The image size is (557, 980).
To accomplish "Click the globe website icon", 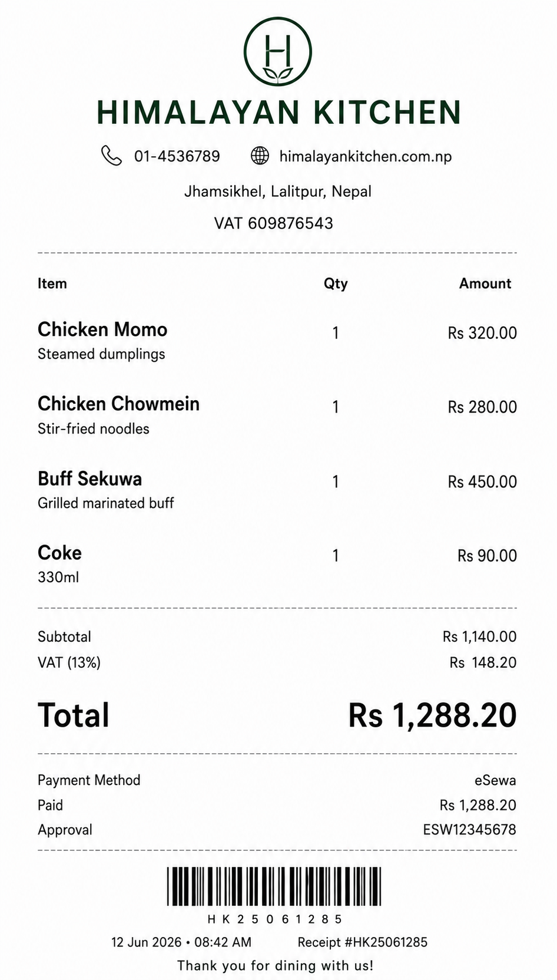I will [x=260, y=156].
